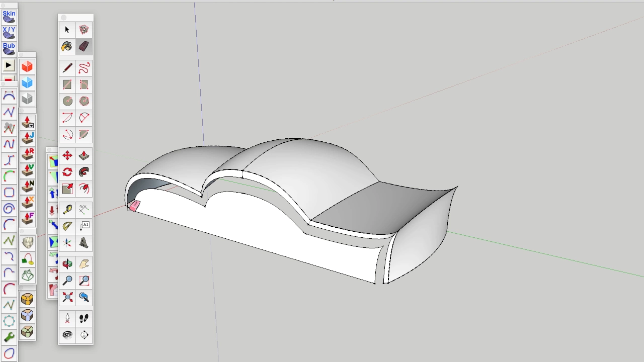
Task: Activate the Move tool
Action: pyautogui.click(x=67, y=156)
